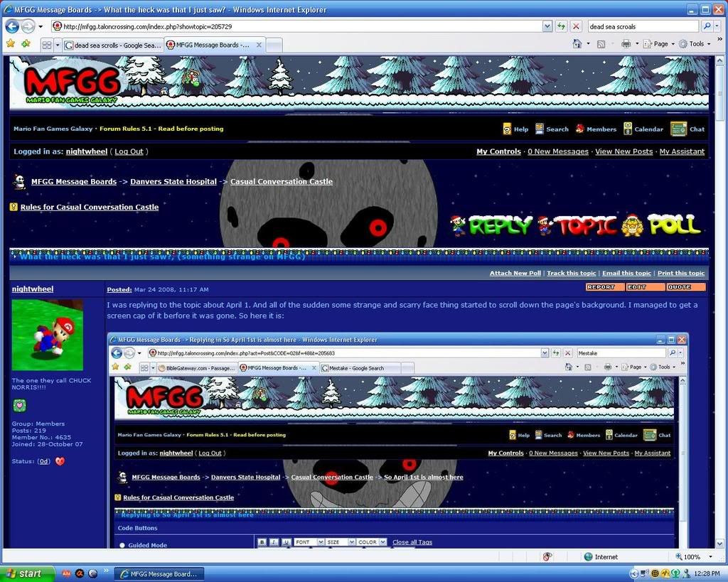Open the printer icon on the toolbar
The image size is (728, 582).
click(624, 43)
